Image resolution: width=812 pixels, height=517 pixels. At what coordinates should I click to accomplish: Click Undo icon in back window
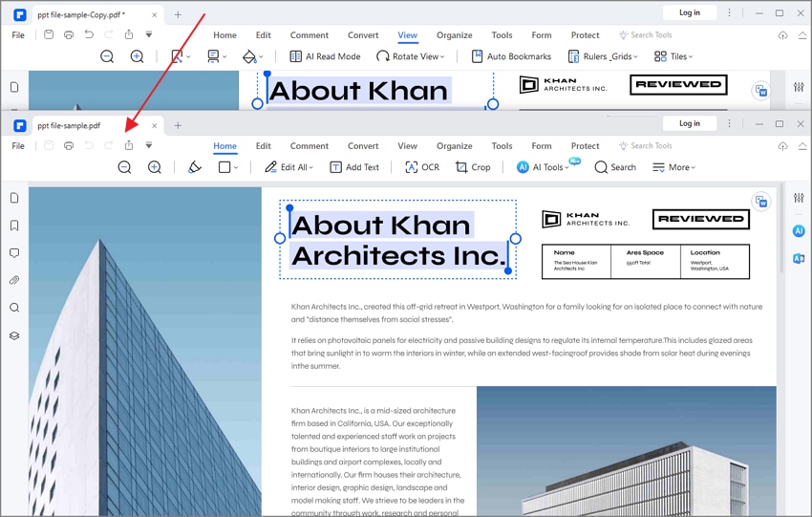click(89, 34)
